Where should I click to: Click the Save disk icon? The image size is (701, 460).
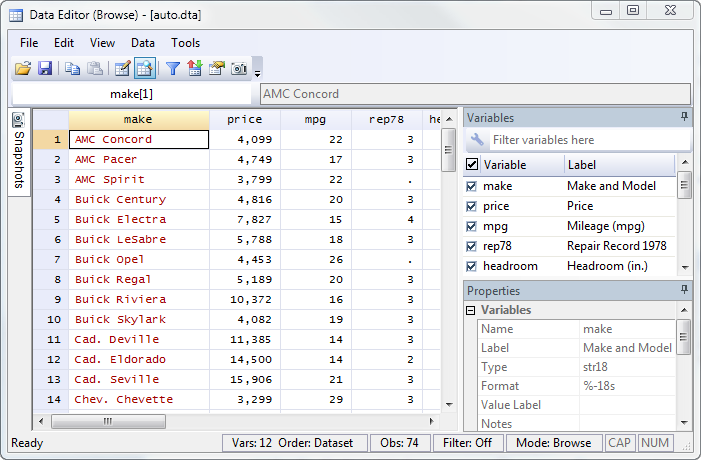pyautogui.click(x=45, y=69)
